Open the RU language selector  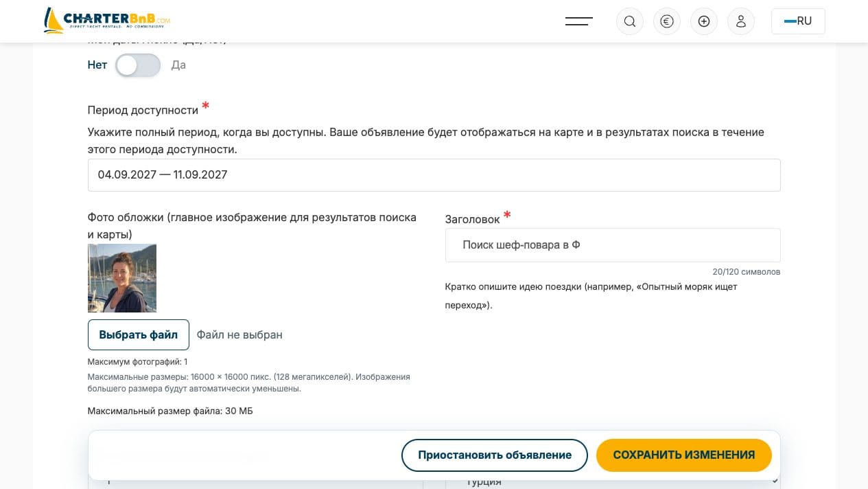pos(798,21)
